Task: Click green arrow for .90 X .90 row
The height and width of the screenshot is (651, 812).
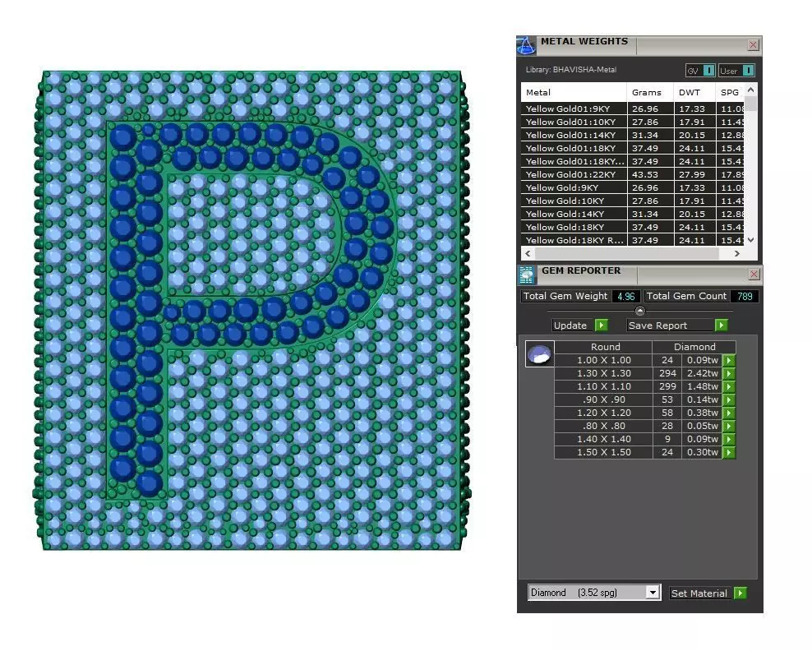Action: 729,399
